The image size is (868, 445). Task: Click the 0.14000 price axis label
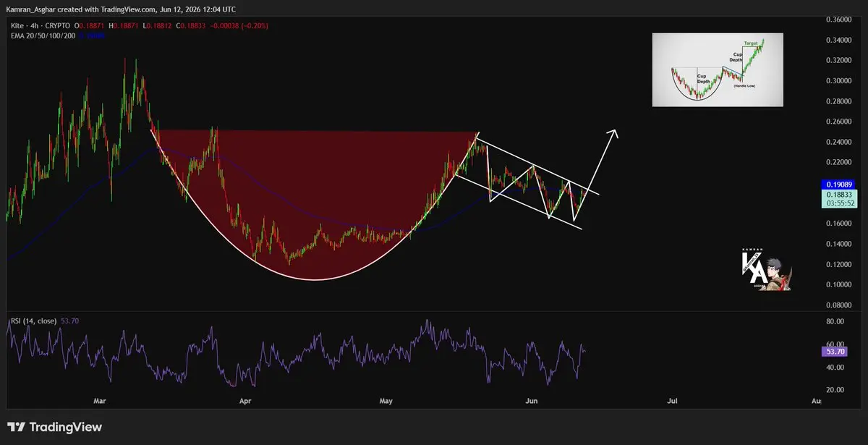point(840,245)
